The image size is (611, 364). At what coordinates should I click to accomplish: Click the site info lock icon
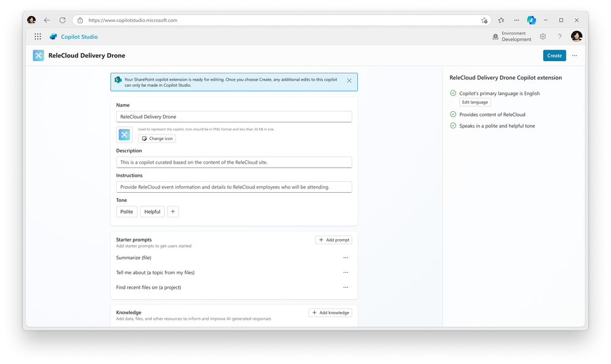click(x=80, y=20)
